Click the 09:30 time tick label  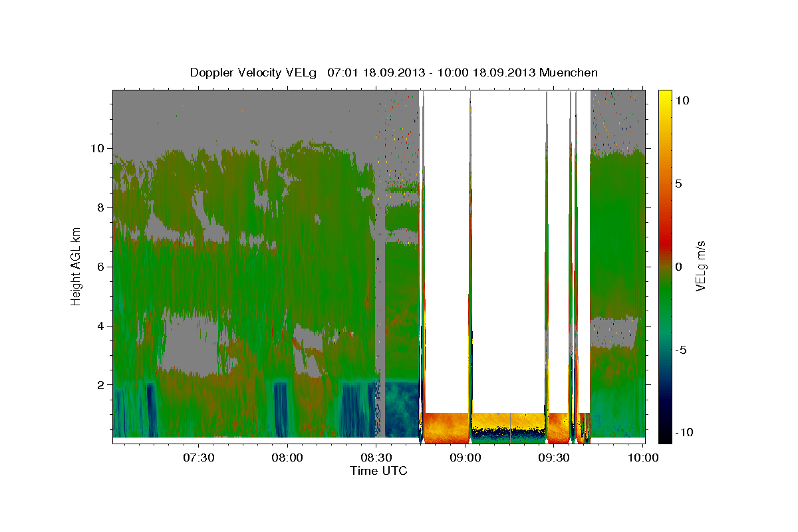coord(554,458)
